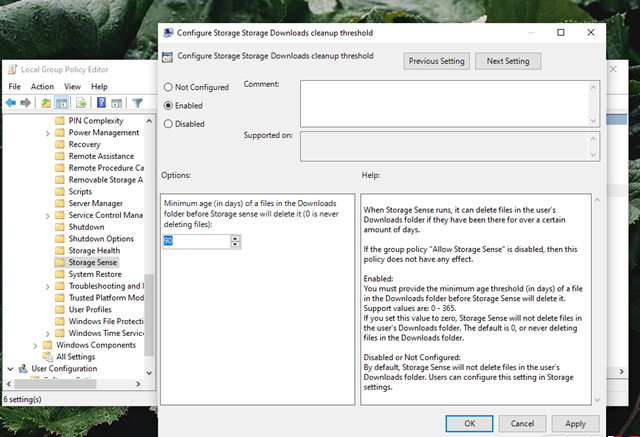This screenshot has width=640, height=437.
Task: Expand the Power Management tree node
Action: click(x=48, y=133)
